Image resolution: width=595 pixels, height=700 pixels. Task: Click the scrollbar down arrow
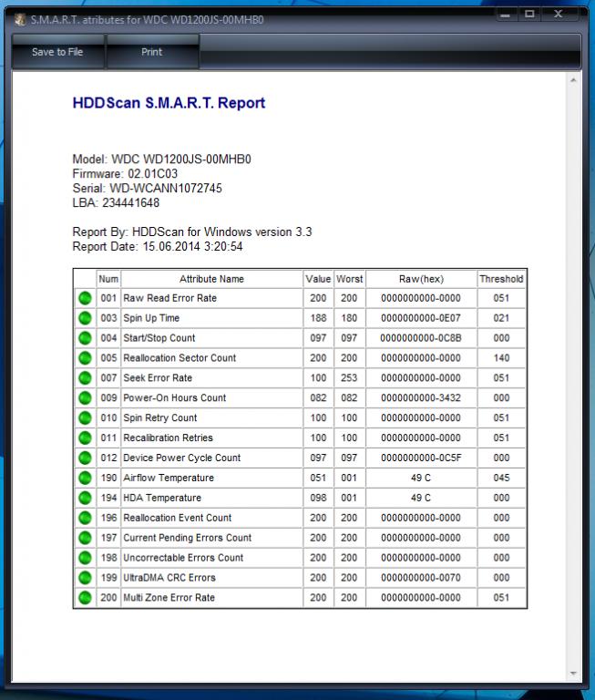[x=574, y=674]
